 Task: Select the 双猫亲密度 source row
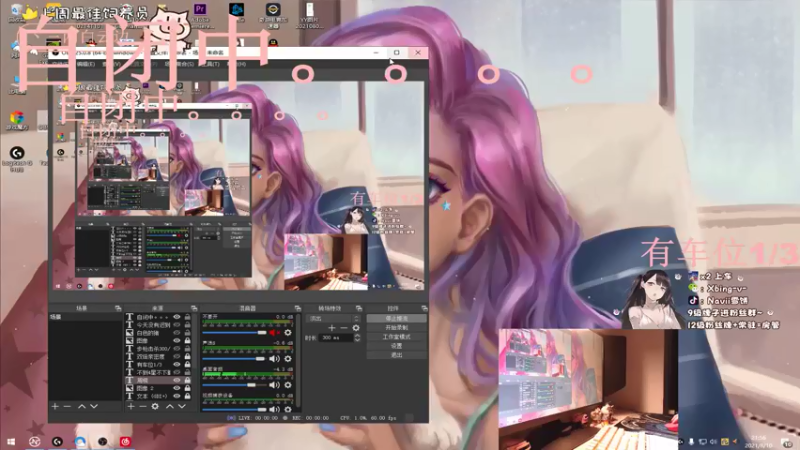coord(158,357)
